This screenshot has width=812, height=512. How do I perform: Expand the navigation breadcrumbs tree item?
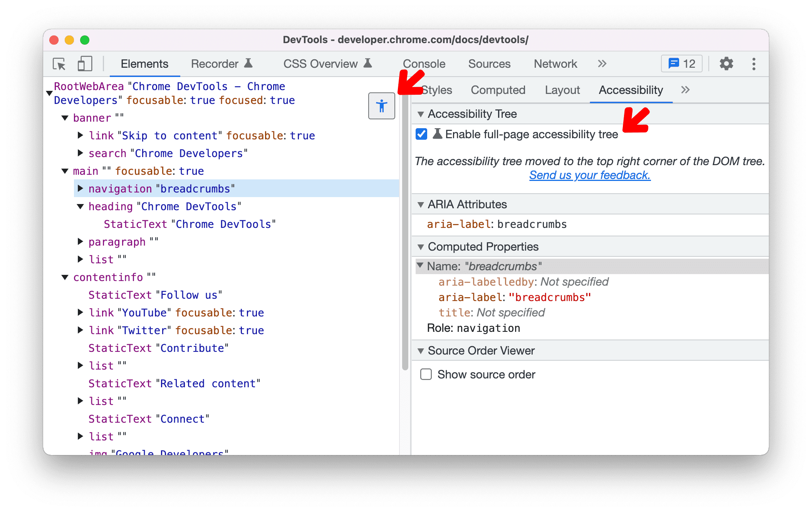(x=82, y=188)
